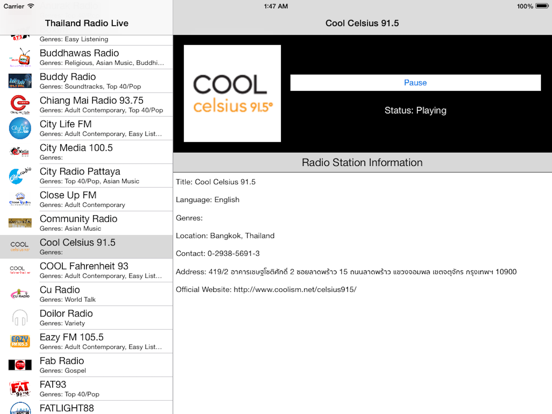Tap the Buddy Radio station logo

20,81
